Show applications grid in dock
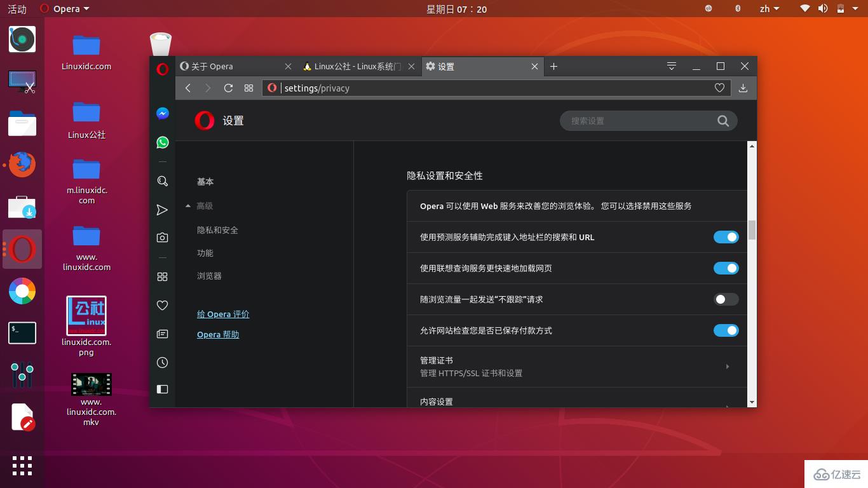The height and width of the screenshot is (488, 868). point(22,465)
